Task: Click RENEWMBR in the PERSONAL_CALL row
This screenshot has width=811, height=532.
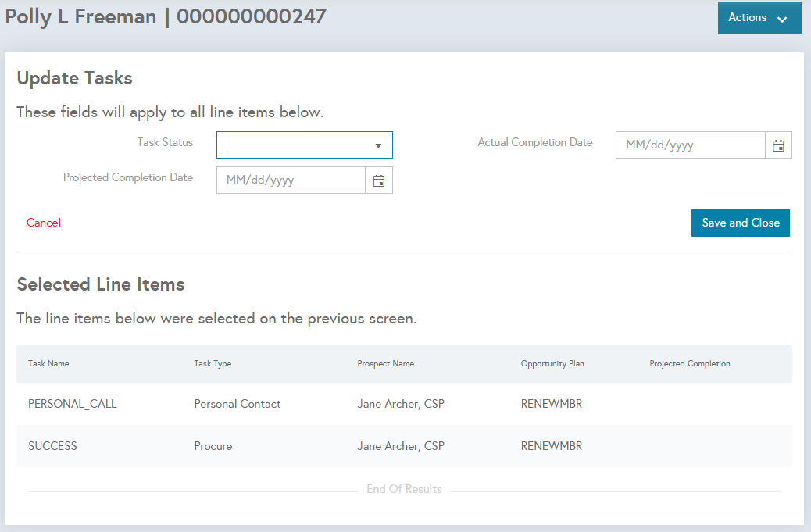Action: 552,404
